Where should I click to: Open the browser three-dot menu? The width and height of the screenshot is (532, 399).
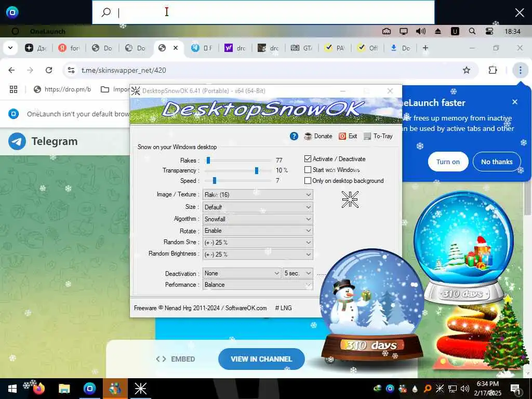tap(520, 70)
